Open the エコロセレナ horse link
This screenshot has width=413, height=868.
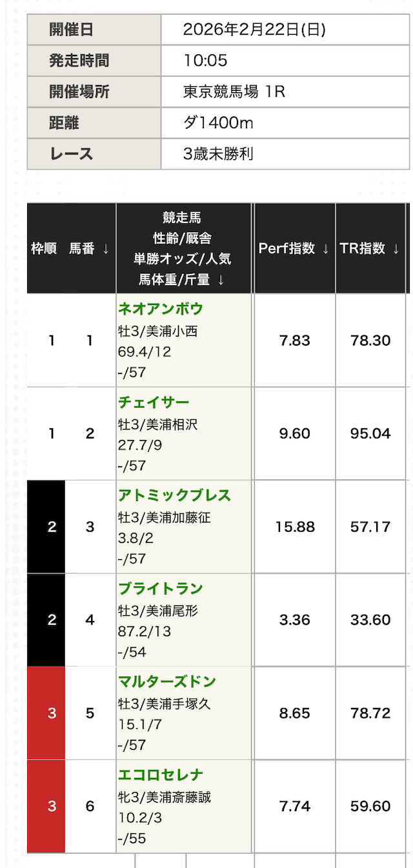pyautogui.click(x=160, y=775)
